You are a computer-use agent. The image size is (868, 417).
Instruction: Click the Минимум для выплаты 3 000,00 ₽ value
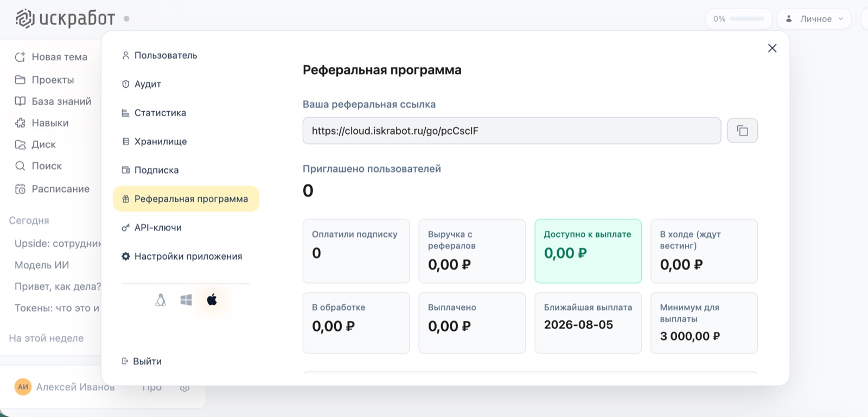[x=690, y=336]
